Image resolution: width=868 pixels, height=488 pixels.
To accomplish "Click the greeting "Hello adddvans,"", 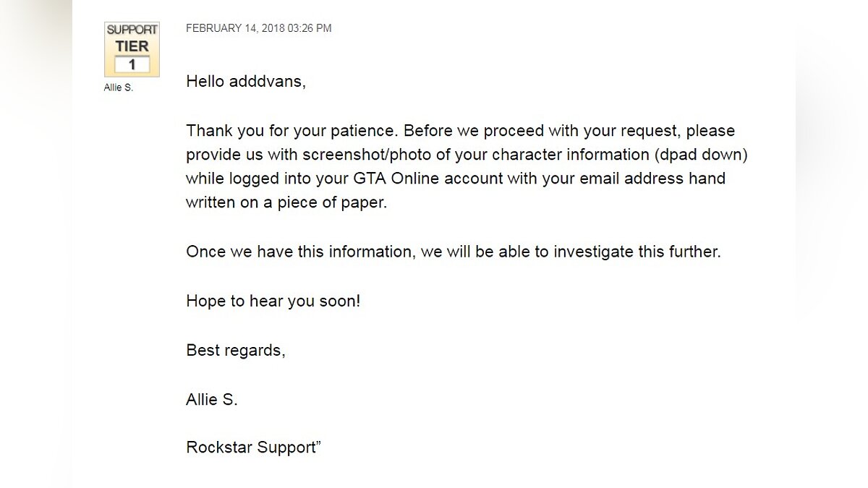I will click(246, 82).
